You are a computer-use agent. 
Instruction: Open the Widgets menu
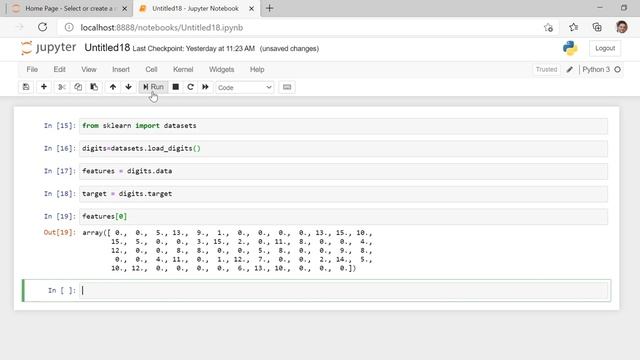[222, 69]
